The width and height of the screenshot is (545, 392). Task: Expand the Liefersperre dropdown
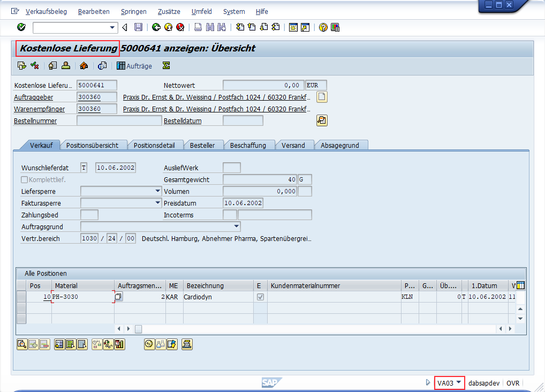157,191
